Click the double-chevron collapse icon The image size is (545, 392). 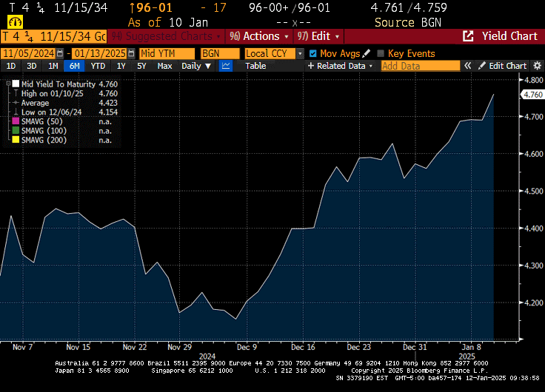pyautogui.click(x=467, y=66)
